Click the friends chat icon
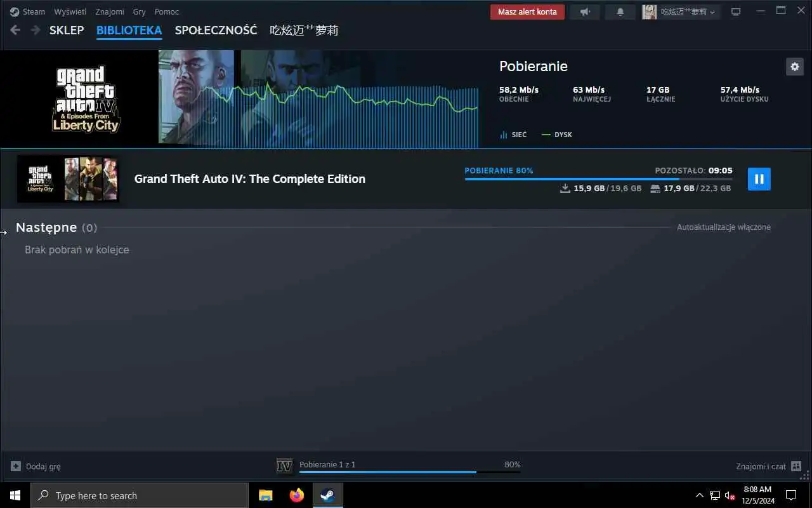 coord(797,466)
